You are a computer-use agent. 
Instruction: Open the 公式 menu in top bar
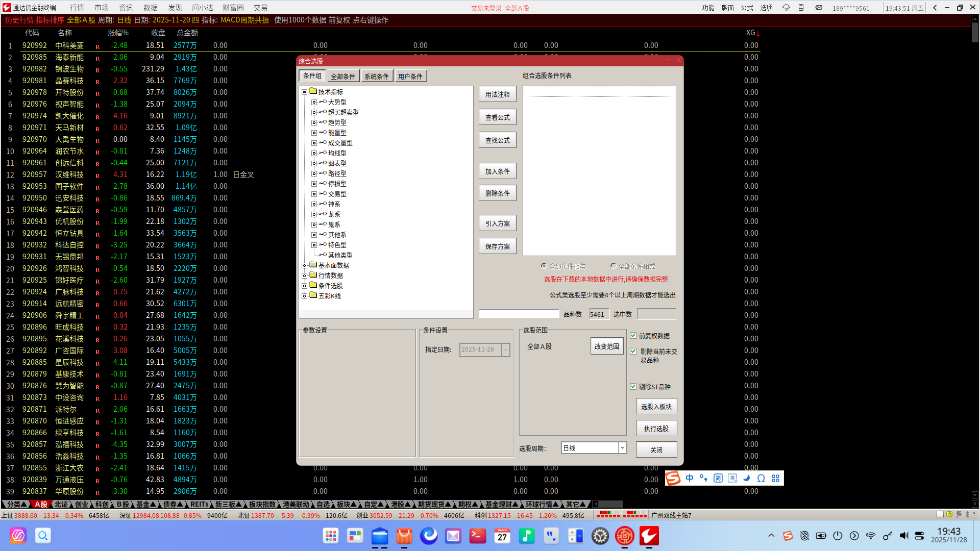coord(747,8)
